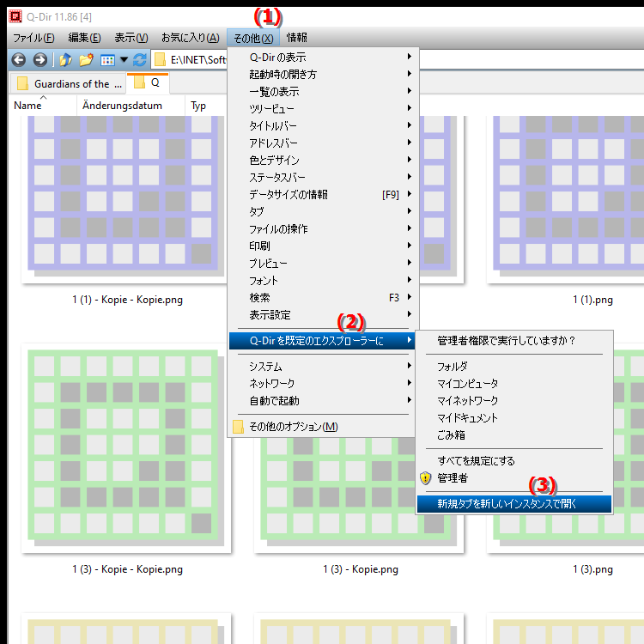The width and height of the screenshot is (644, 644).
Task: Toggle ごみ箱 in the submenu
Action: click(514, 435)
